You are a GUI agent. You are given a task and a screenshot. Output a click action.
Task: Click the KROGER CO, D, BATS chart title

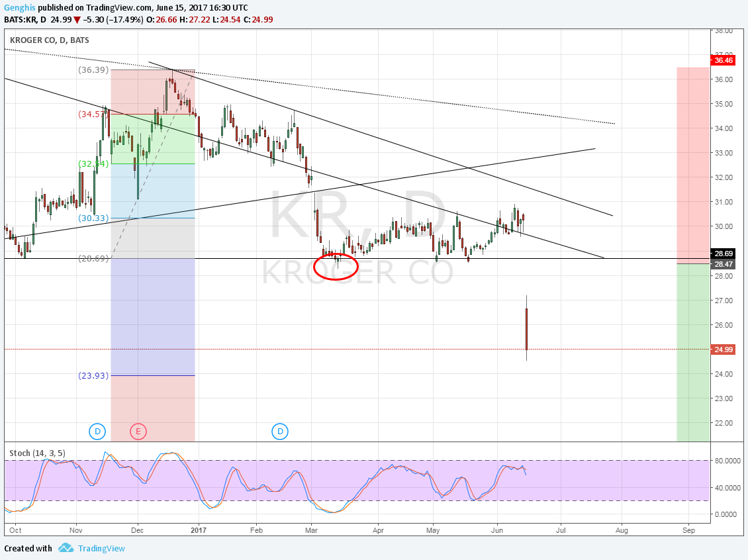coord(49,40)
